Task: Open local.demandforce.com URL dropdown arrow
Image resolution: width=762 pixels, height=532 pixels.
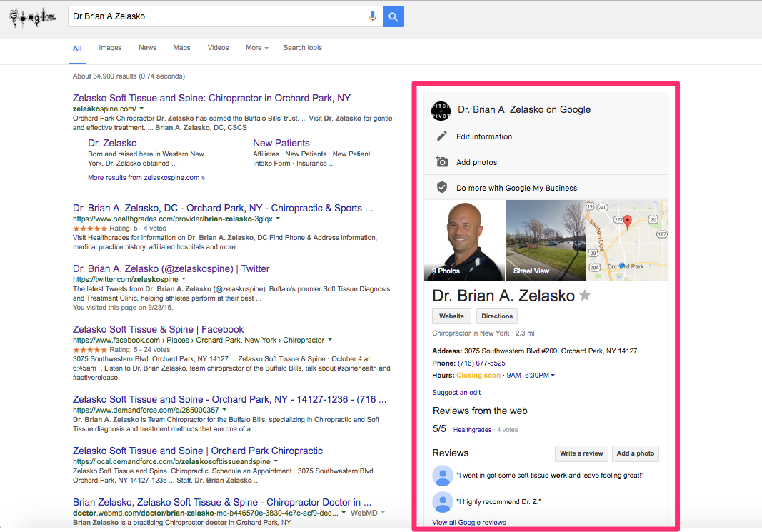Action: [276, 461]
